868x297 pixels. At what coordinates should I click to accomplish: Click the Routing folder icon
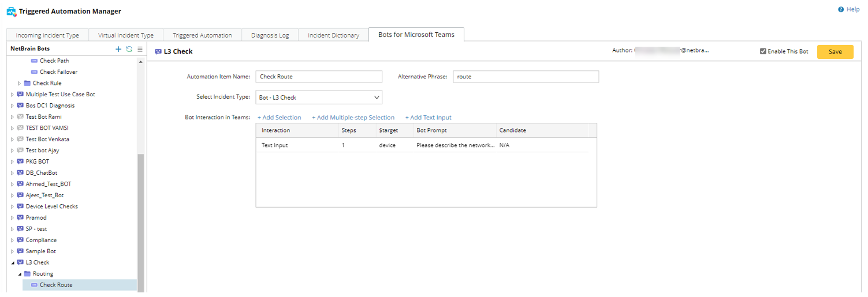(x=27, y=274)
